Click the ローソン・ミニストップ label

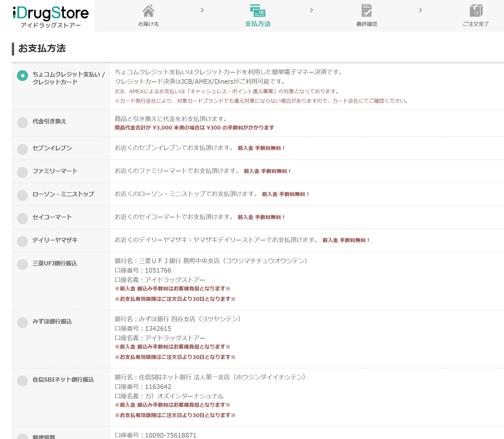click(63, 194)
